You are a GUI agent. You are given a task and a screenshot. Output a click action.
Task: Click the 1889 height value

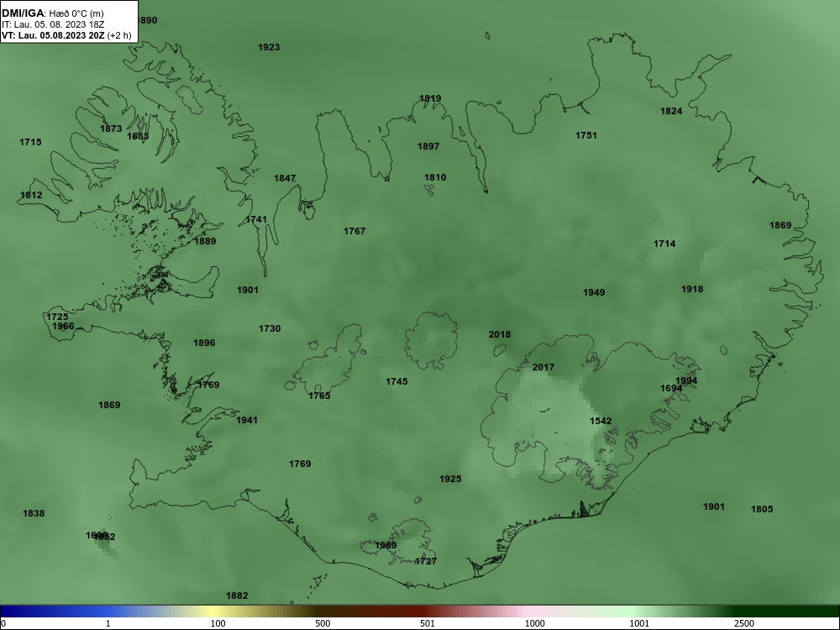[205, 242]
